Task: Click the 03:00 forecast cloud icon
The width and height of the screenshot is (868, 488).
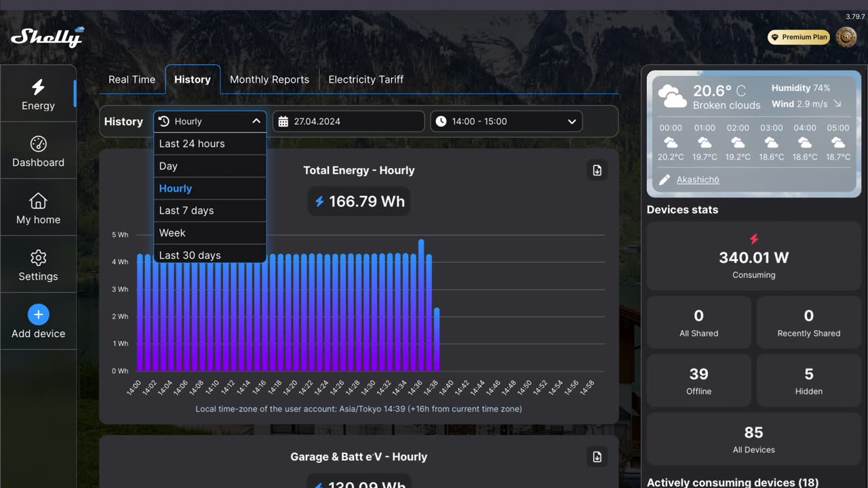Action: [771, 142]
